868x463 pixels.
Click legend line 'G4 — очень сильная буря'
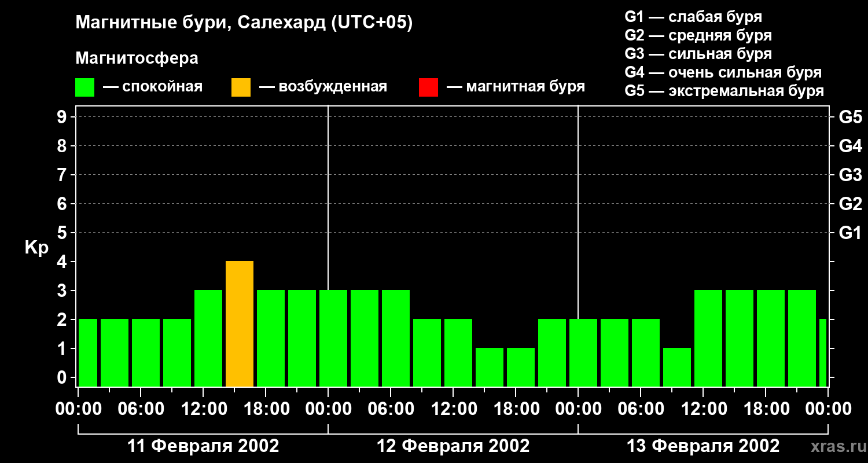tap(723, 72)
